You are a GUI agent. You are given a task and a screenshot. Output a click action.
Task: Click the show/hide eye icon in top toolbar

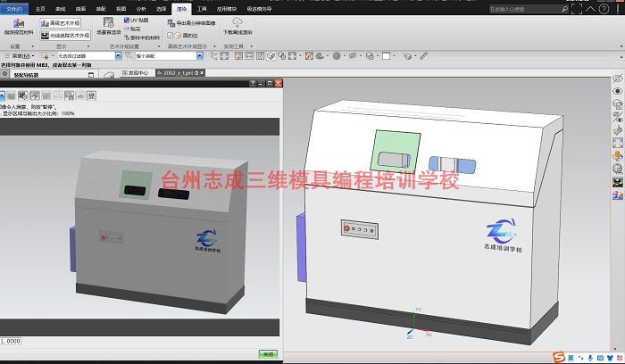pyautogui.click(x=353, y=55)
